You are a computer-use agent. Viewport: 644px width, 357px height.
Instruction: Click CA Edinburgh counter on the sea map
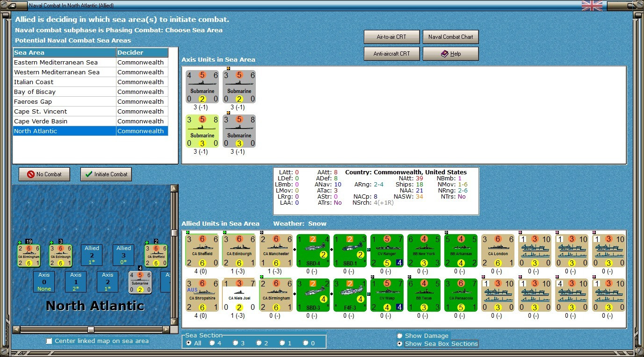[x=61, y=256]
